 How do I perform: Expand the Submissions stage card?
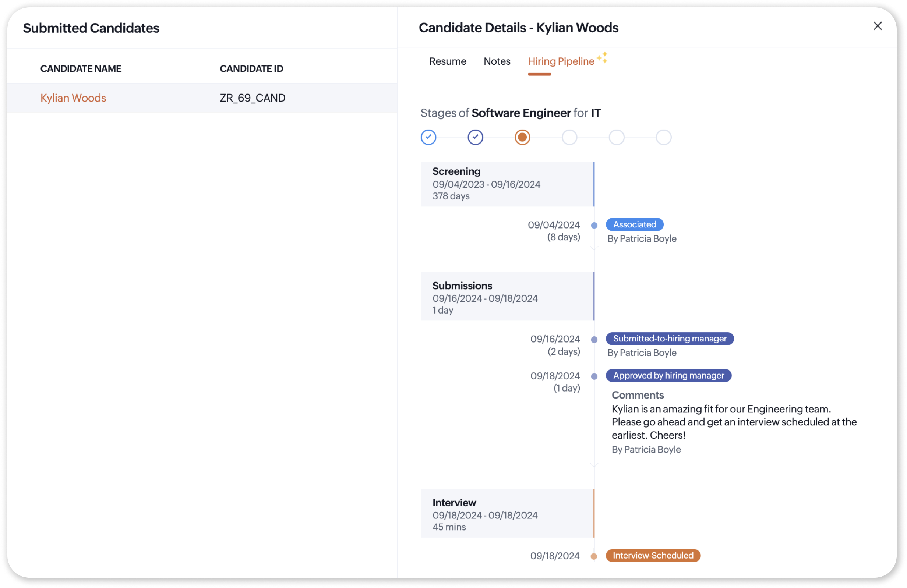tap(507, 296)
